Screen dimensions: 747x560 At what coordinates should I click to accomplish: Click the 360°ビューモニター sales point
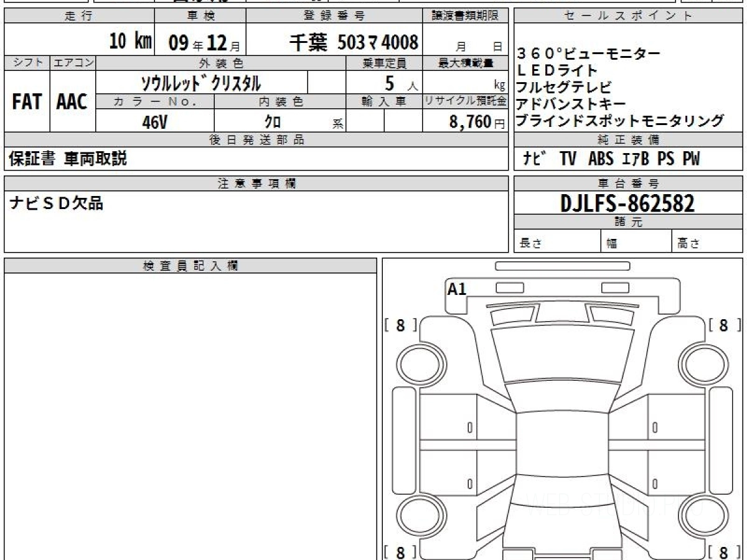[x=588, y=54]
